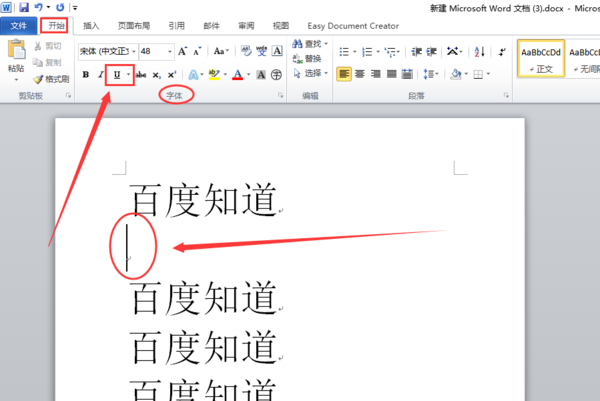Toggle subscript formatting
This screenshot has width=600, height=401.
coord(157,75)
